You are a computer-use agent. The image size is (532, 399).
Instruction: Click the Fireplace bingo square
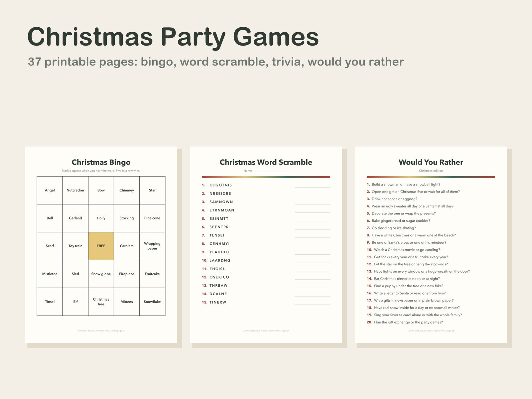127,274
